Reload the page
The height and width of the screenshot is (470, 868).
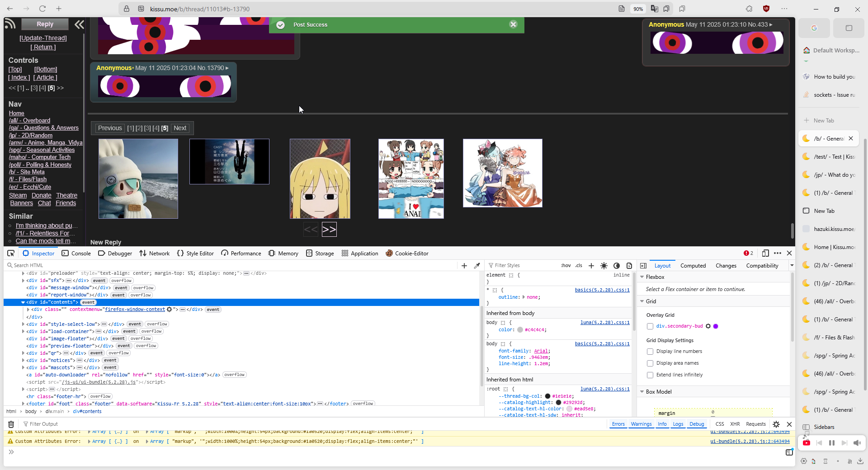point(42,9)
